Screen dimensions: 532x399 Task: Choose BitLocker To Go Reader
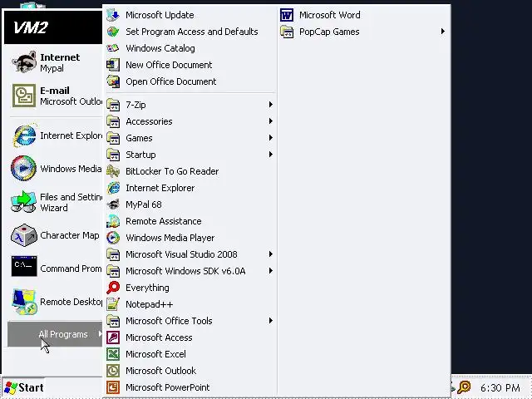(x=190, y=171)
